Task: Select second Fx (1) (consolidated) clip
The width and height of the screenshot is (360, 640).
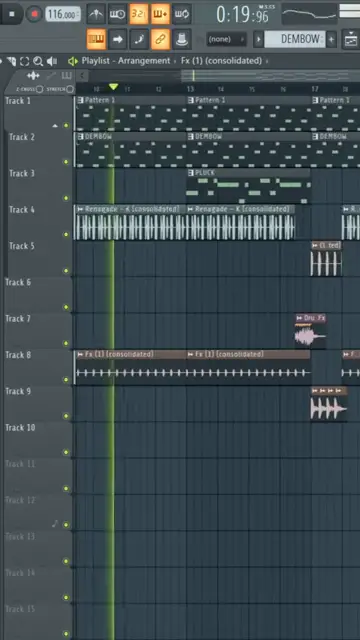Action: [x=248, y=367]
